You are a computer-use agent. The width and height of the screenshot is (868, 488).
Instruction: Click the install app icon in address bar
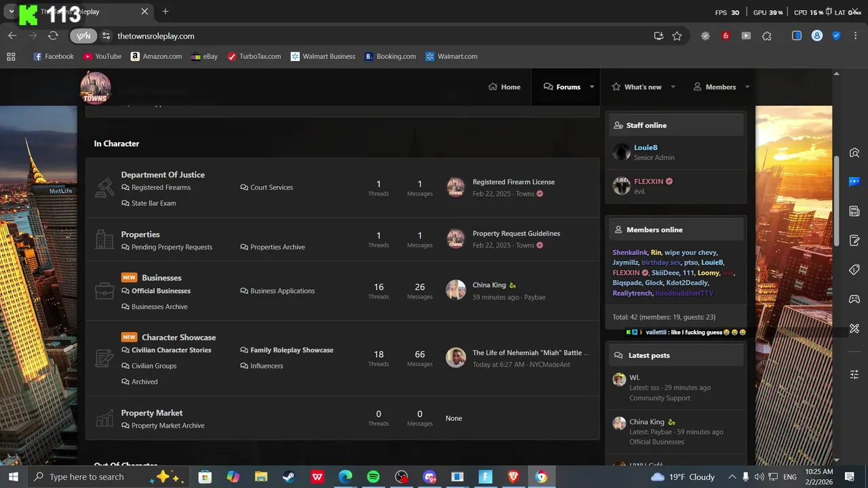[x=658, y=36]
